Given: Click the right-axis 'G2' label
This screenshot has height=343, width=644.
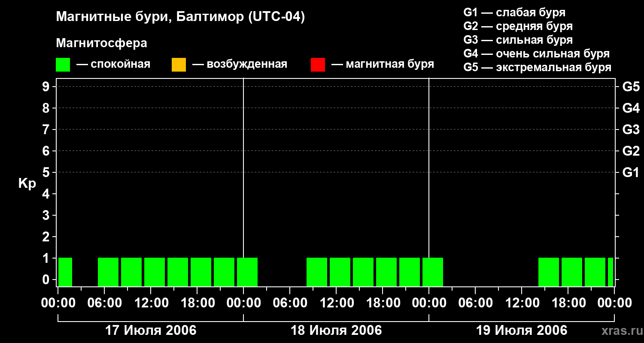Looking at the screenshot, I should [631, 151].
